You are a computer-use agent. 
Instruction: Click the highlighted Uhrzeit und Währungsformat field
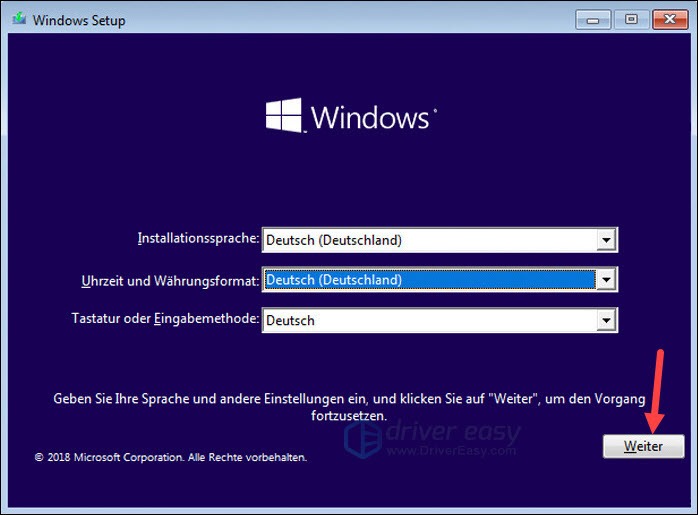[439, 280]
